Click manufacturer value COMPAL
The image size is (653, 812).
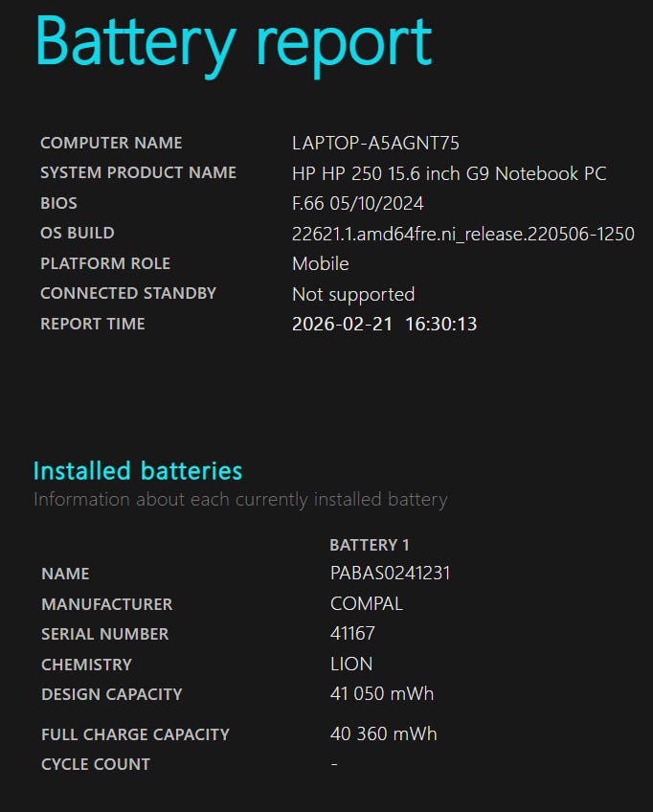click(x=366, y=604)
